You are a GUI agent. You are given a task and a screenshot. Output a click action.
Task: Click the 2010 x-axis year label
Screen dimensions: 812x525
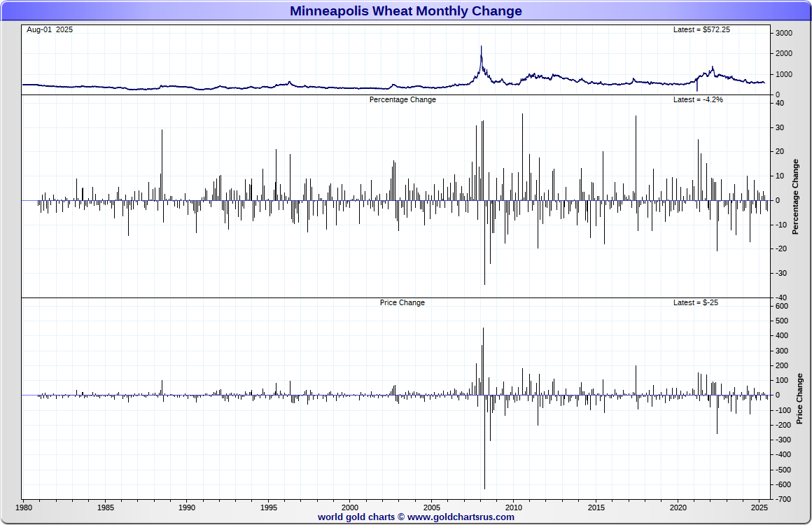tap(514, 507)
